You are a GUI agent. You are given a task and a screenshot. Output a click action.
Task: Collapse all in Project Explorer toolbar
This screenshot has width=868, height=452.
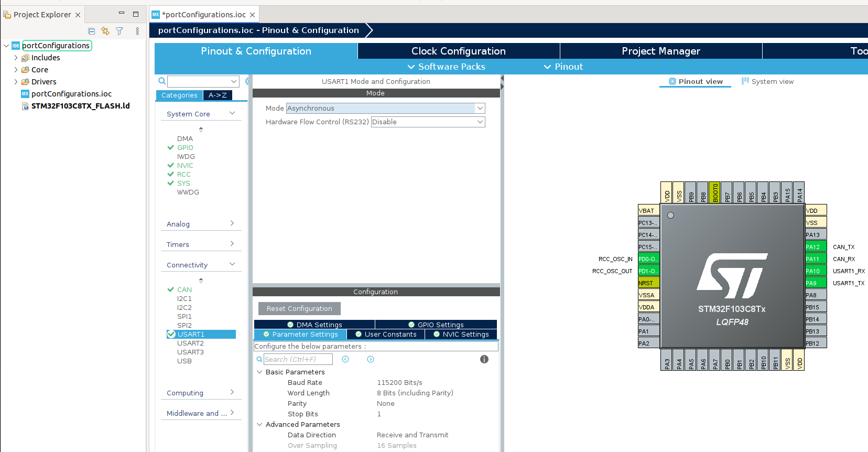pos(92,31)
